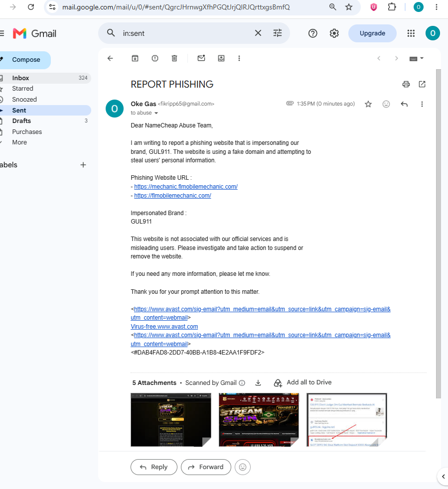Open input tools keyboard dropdown
Image resolution: width=448 pixels, height=489 pixels.
417,59
